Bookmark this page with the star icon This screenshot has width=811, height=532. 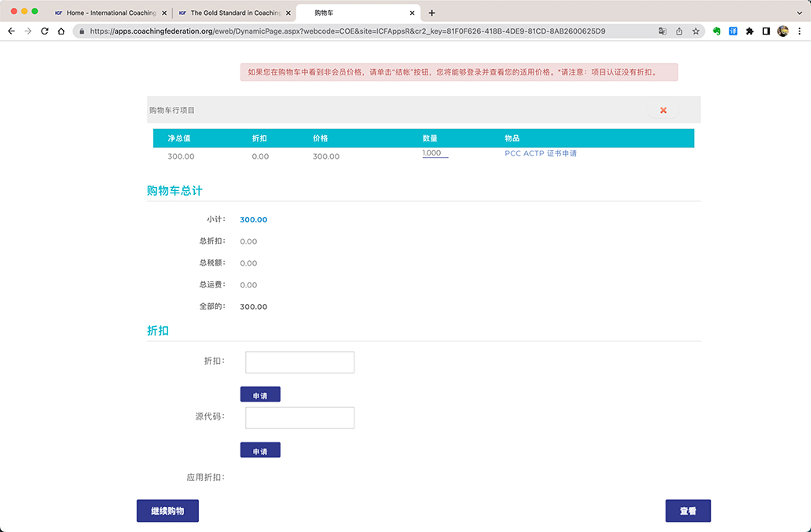click(695, 31)
